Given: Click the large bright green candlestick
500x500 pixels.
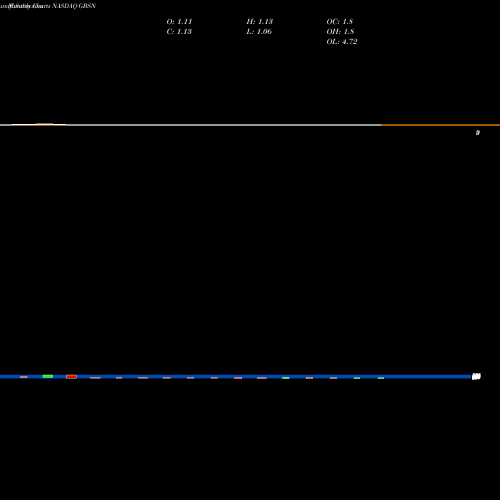Looking at the screenshot, I should click(48, 376).
